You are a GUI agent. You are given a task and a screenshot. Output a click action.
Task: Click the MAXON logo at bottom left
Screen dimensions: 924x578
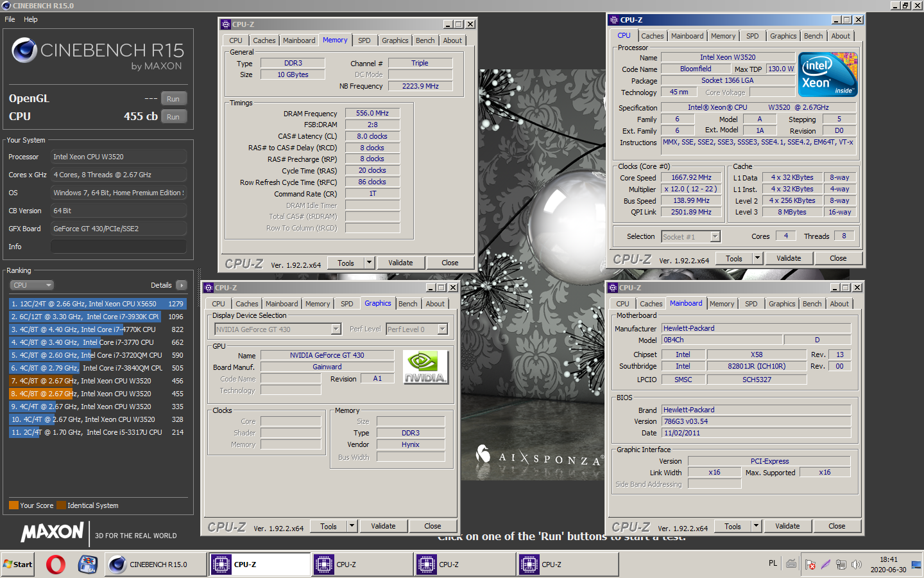[52, 532]
